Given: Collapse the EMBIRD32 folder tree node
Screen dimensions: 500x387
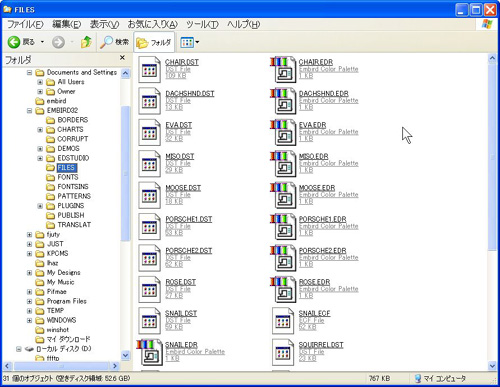Looking at the screenshot, I should click(29, 110).
